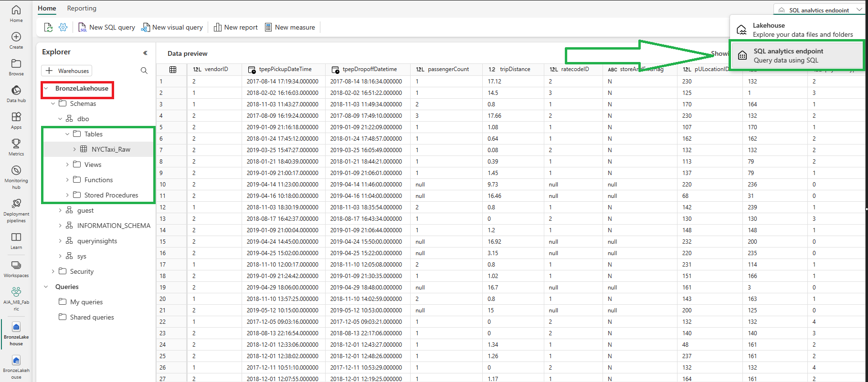Expand the INFORMATION_SCHEMA node
868x382 pixels.
(60, 226)
